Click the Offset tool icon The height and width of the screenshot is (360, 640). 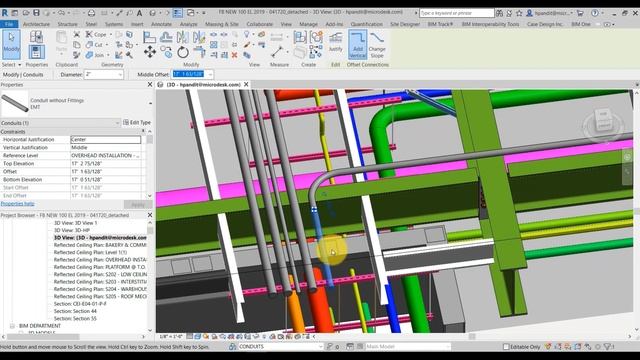coord(166,37)
